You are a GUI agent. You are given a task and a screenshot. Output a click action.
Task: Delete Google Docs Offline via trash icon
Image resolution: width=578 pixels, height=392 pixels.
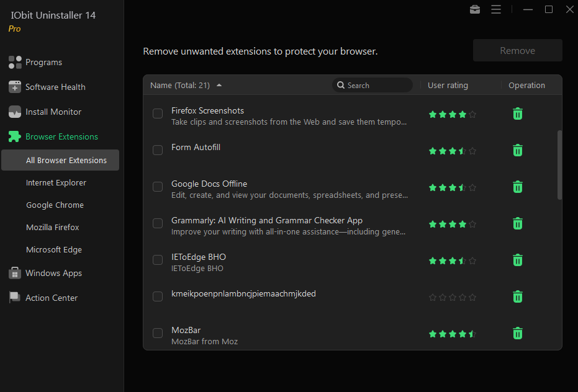click(518, 187)
